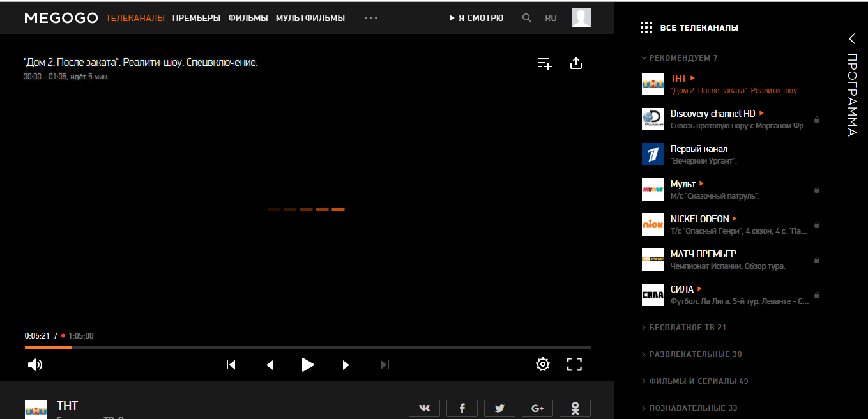Collapse РЕКОМЕНДУЕМ 7 group
868x419 pixels.
680,58
